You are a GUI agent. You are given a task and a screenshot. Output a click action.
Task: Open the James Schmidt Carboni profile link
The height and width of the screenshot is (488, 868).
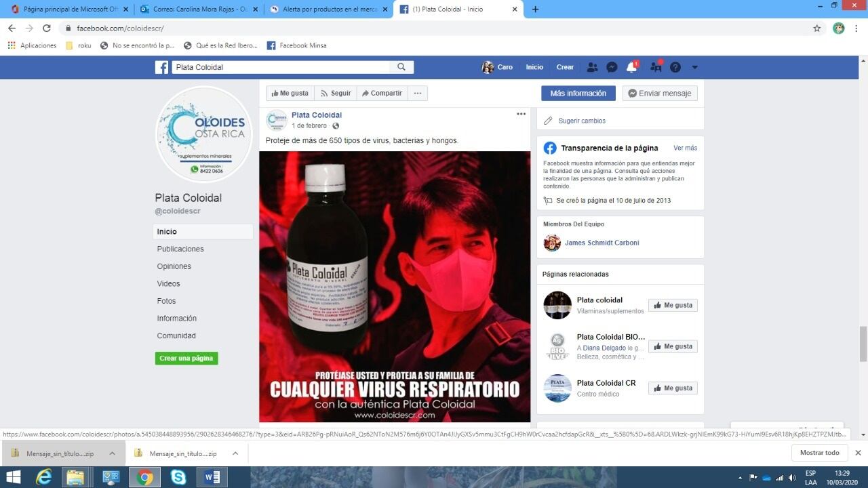[x=602, y=243]
